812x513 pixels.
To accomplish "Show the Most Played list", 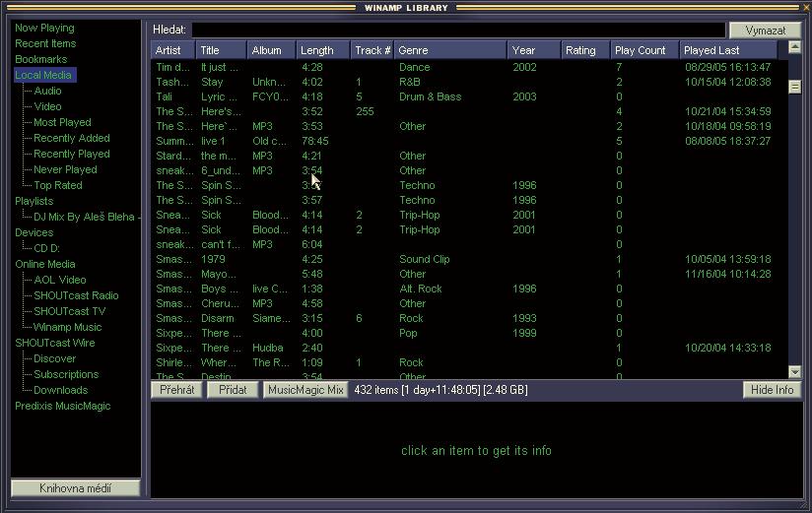I will (x=62, y=122).
